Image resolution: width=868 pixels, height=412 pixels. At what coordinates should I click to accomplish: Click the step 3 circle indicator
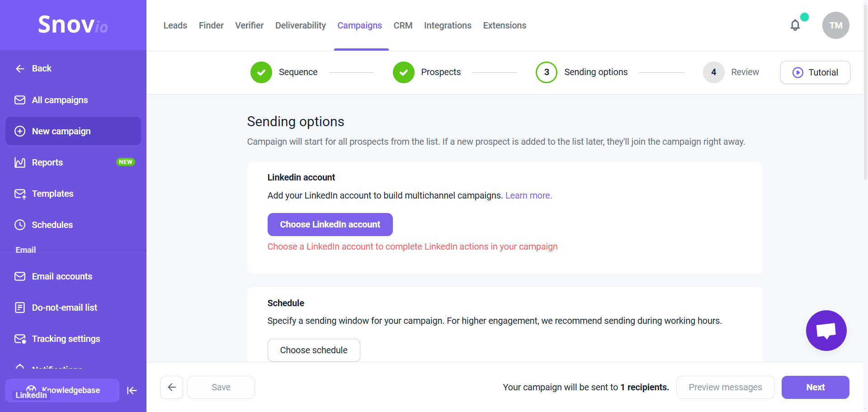547,72
